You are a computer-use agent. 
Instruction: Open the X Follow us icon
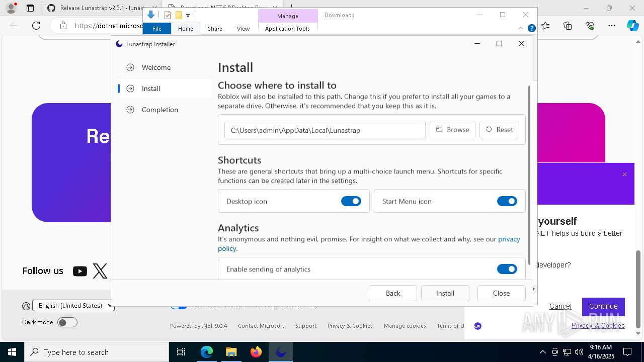pyautogui.click(x=100, y=271)
